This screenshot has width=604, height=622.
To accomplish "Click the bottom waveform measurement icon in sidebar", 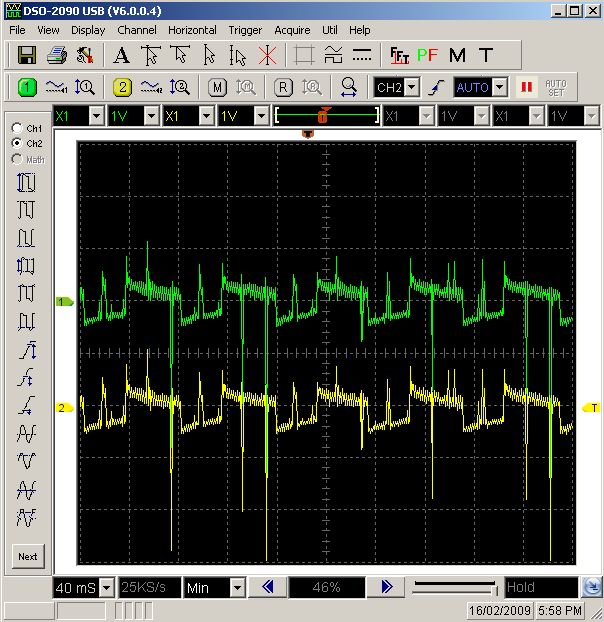I will coord(27,517).
